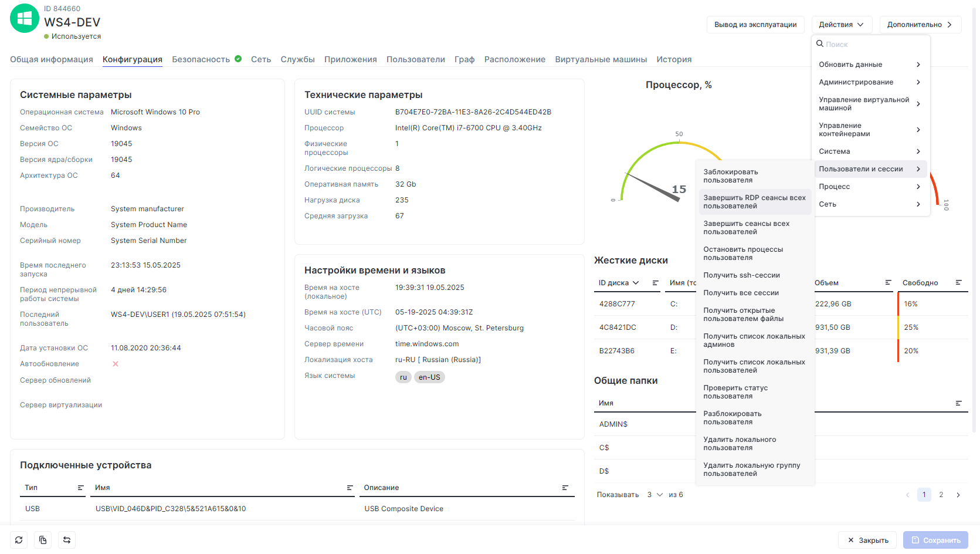The width and height of the screenshot is (980, 554).
Task: Click the Закрыть button
Action: coord(867,541)
